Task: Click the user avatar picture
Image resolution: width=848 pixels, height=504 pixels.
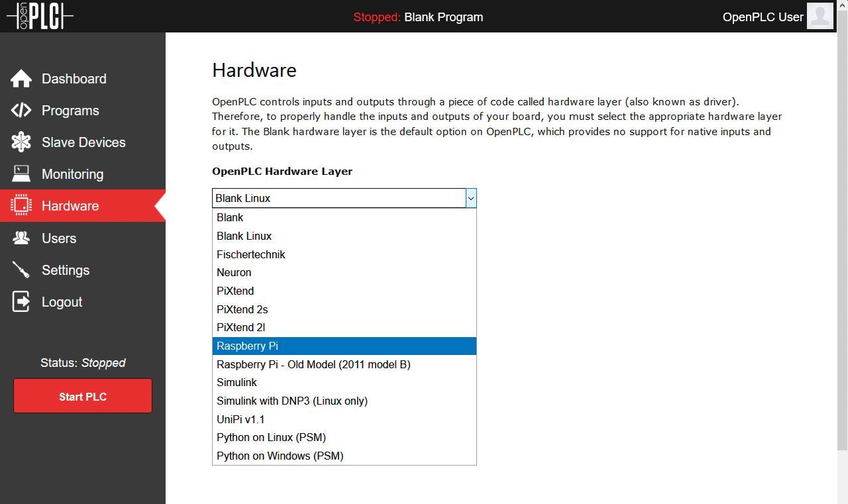Action: 820,16
